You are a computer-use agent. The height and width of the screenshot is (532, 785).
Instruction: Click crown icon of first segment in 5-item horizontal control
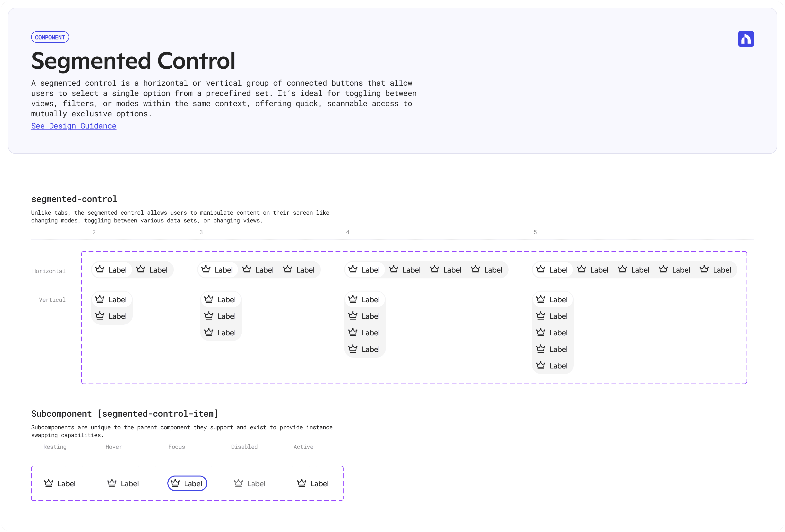pos(540,270)
